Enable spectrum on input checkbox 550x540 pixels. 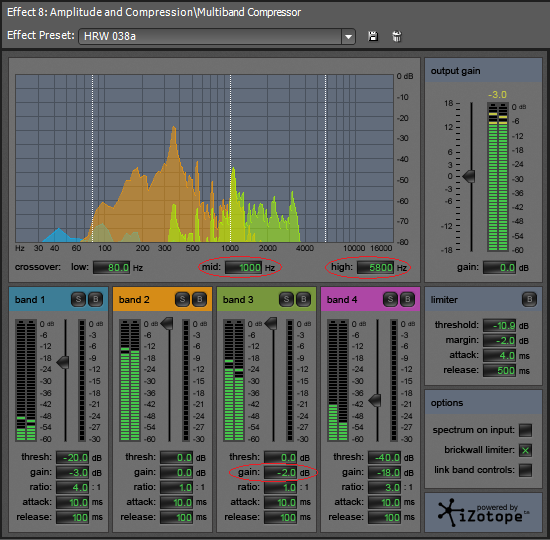pos(525,430)
